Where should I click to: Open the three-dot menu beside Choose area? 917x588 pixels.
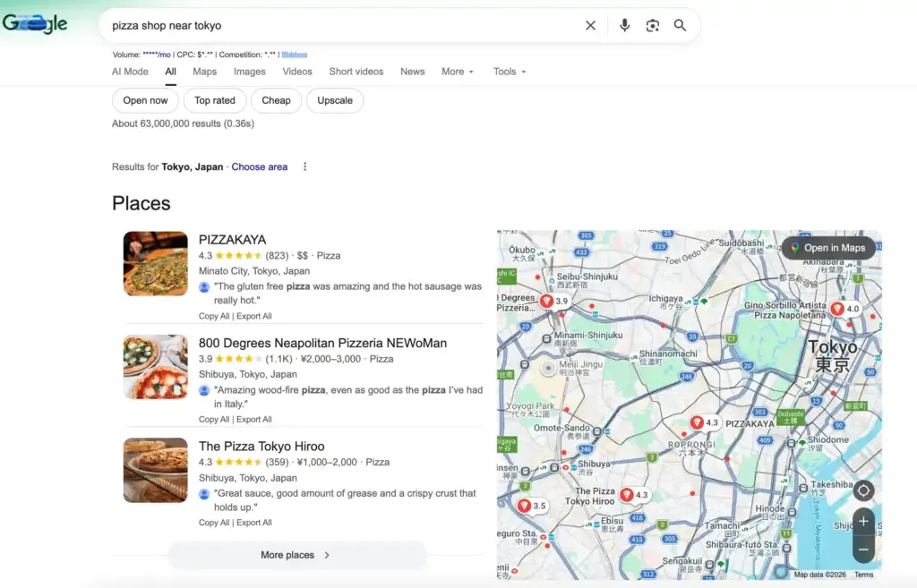tap(305, 167)
